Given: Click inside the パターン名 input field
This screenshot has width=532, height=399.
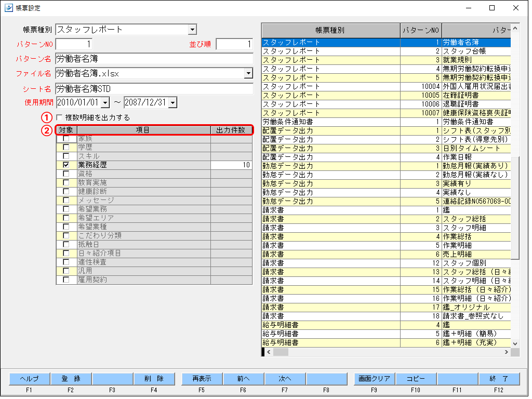Looking at the screenshot, I should (x=156, y=59).
